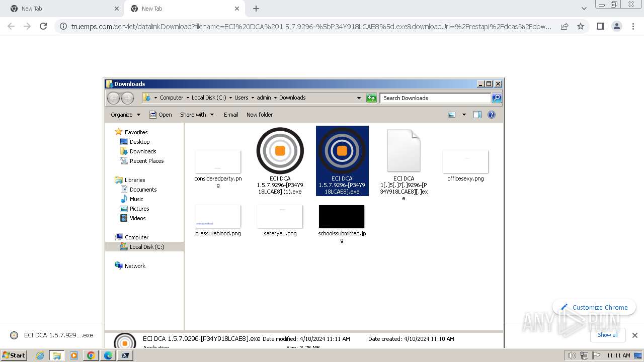Screen dimensions: 644x362
Task: Expand the address bar history dropdown
Action: tap(359, 98)
